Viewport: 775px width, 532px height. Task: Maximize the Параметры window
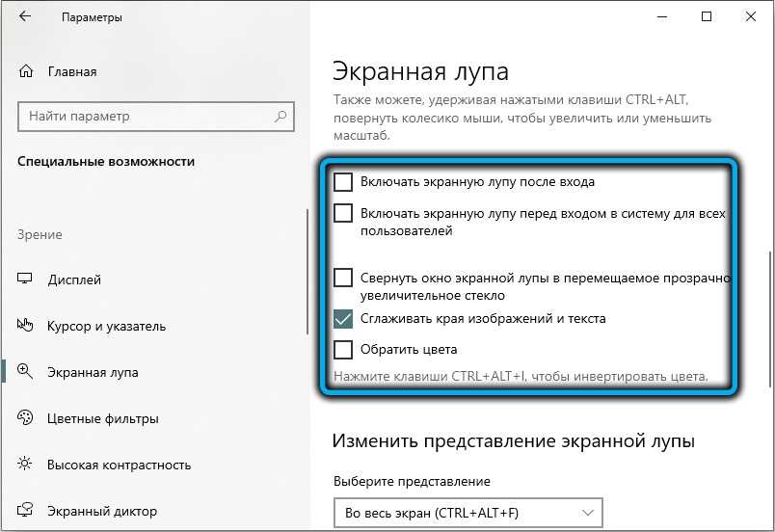[707, 17]
